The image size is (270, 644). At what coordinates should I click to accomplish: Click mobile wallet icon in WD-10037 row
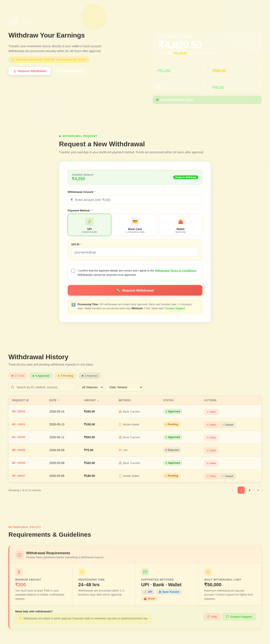point(120,476)
